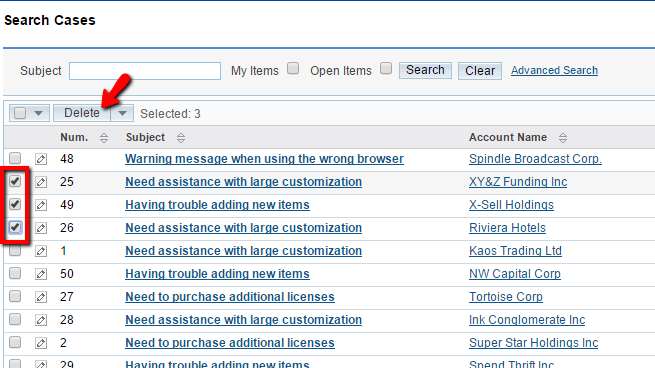The image size is (655, 368).
Task: Uncheck the box for case 26
Action: tap(15, 227)
